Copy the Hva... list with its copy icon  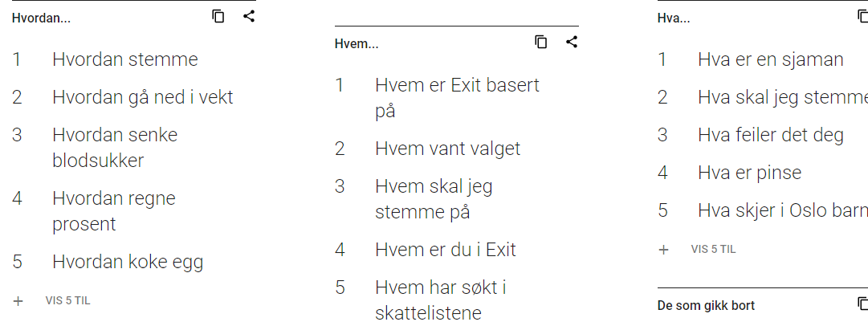coord(863,17)
